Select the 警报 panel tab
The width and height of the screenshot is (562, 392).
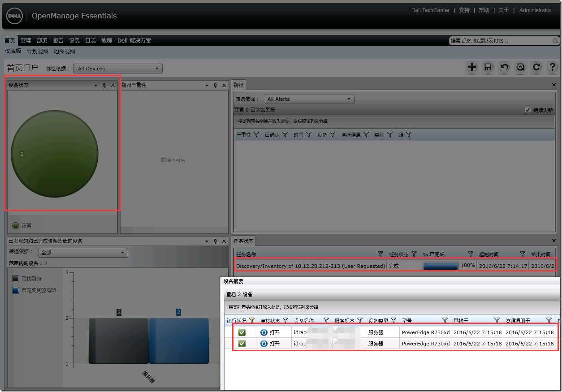[x=239, y=85]
